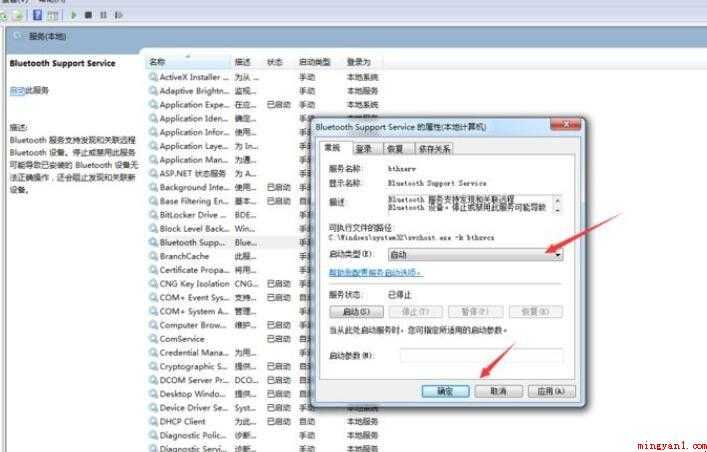Click the gear icon of Bluetooth Supp... row

click(153, 242)
